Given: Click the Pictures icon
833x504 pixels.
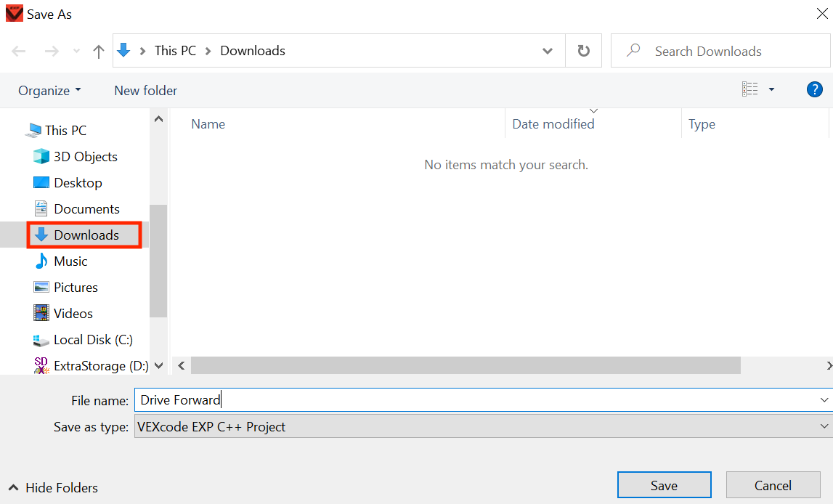Looking at the screenshot, I should (41, 288).
